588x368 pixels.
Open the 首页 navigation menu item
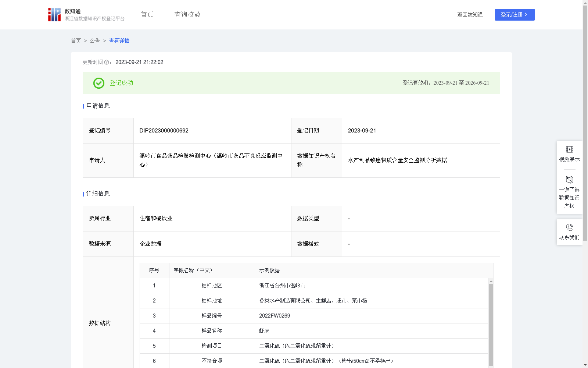tap(147, 15)
